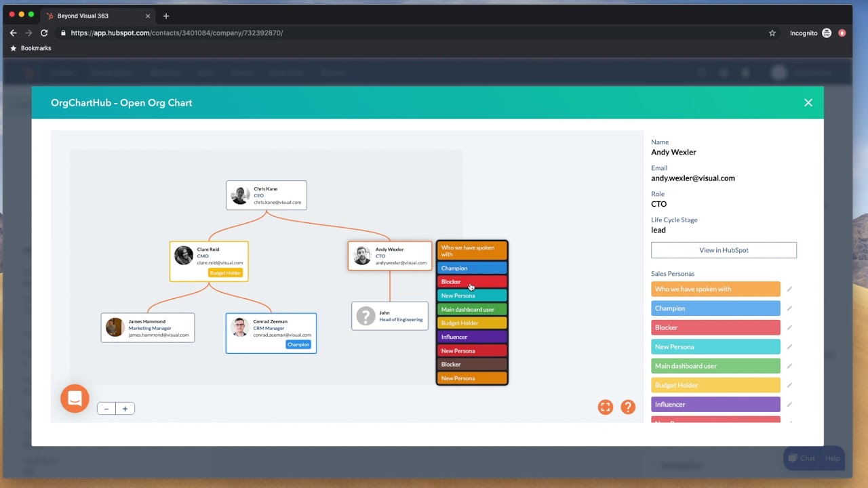This screenshot has width=868, height=488.
Task: Choose the red Blocker popup menu entry
Action: (x=472, y=282)
